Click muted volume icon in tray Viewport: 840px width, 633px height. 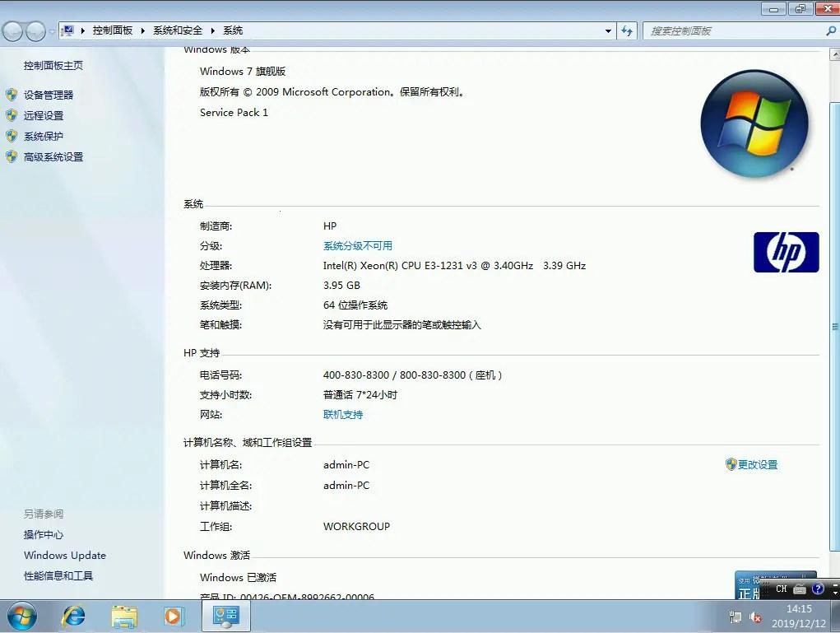pyautogui.click(x=755, y=617)
